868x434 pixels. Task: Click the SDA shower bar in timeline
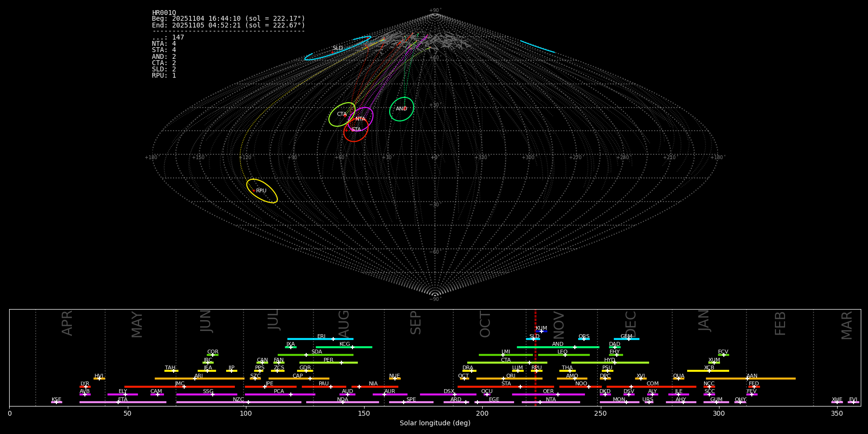(315, 355)
